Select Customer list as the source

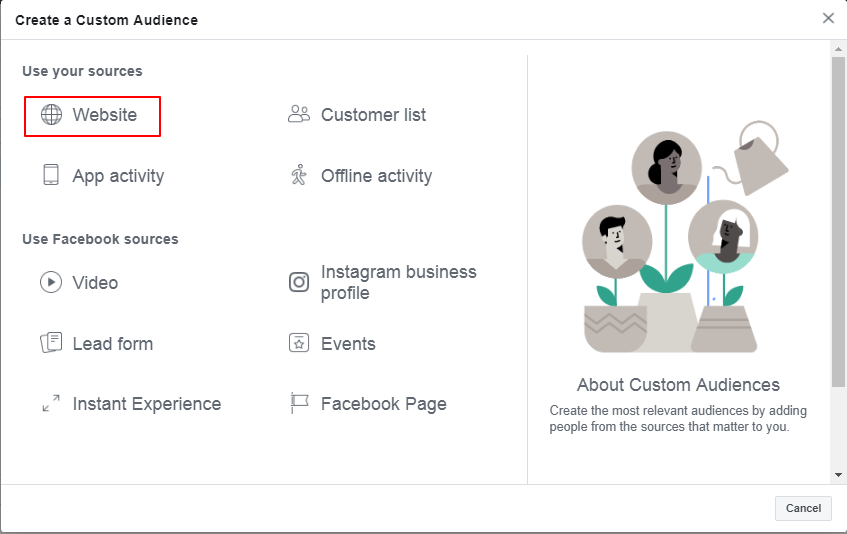click(x=373, y=114)
